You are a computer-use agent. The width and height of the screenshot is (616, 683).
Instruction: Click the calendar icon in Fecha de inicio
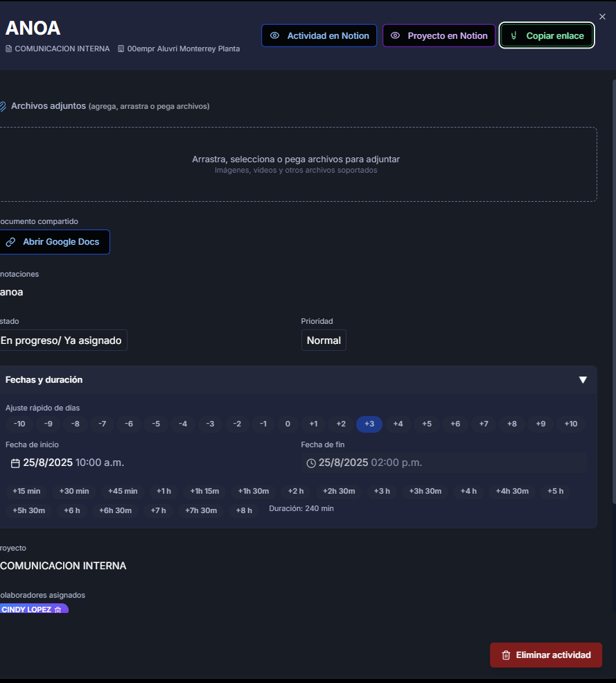(x=15, y=463)
